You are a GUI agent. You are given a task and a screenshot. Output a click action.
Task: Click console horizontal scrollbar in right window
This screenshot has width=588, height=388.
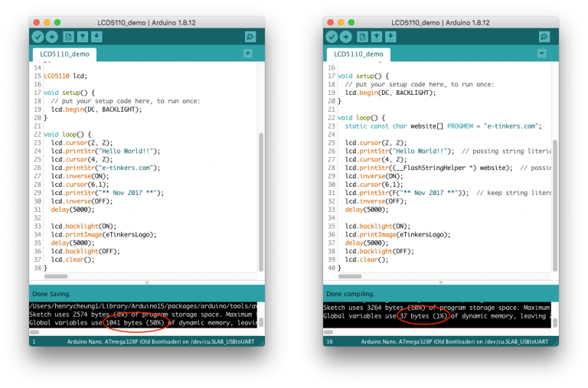point(328,332)
